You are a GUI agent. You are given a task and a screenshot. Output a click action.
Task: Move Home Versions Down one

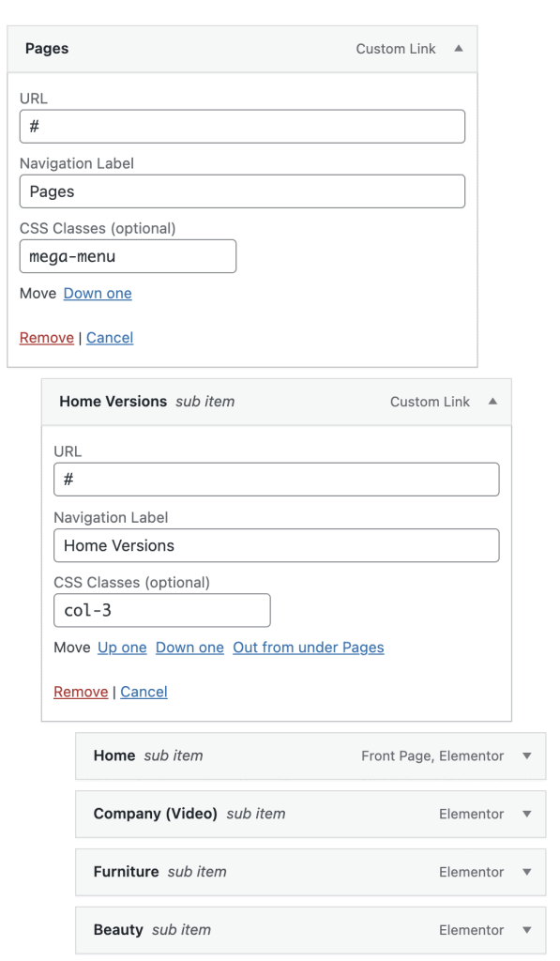click(x=189, y=648)
